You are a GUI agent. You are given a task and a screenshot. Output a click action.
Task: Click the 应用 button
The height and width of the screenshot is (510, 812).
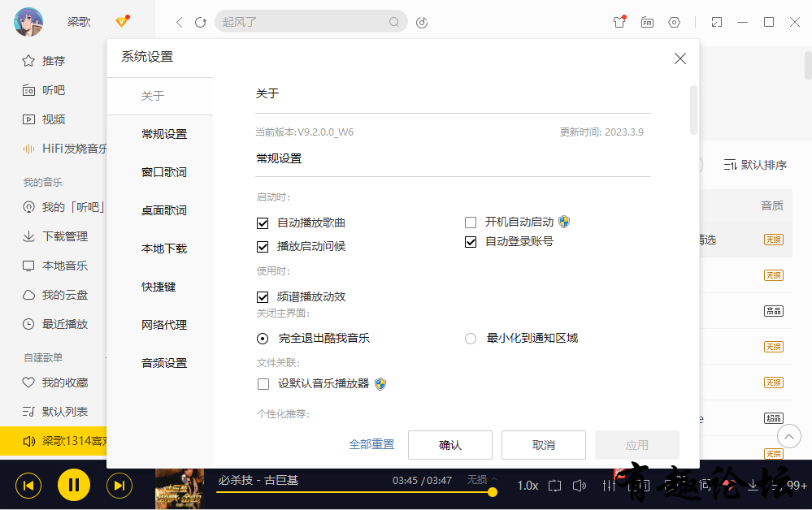click(x=637, y=445)
